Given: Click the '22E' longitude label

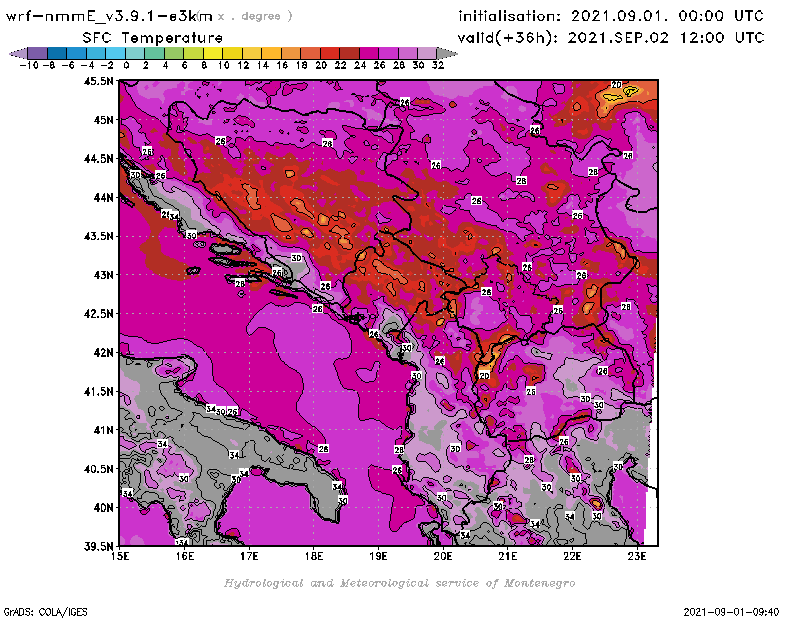Looking at the screenshot, I should pos(572,556).
